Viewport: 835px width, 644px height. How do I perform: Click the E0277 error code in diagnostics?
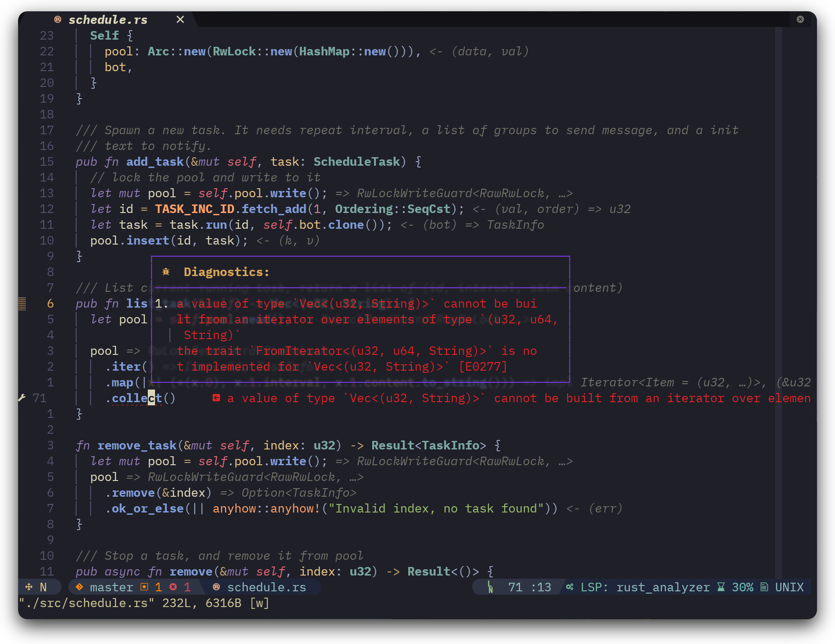click(x=483, y=367)
